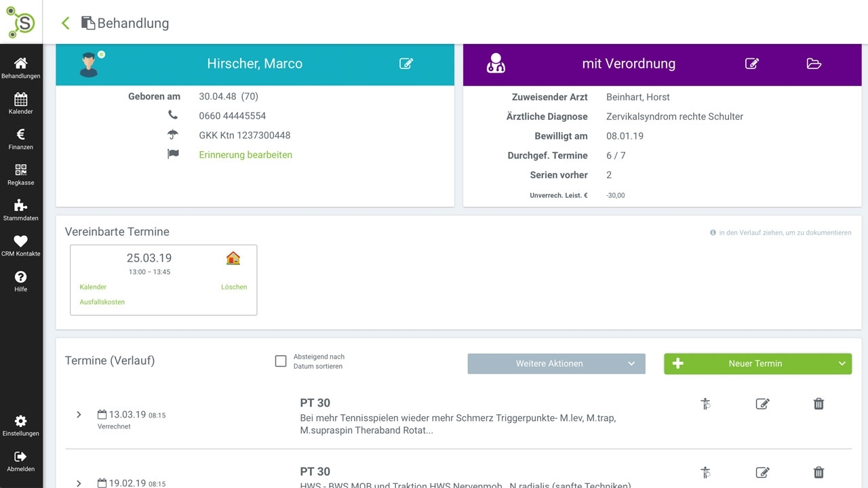Click Löschen on the 25.03.19 appointment

pos(234,287)
